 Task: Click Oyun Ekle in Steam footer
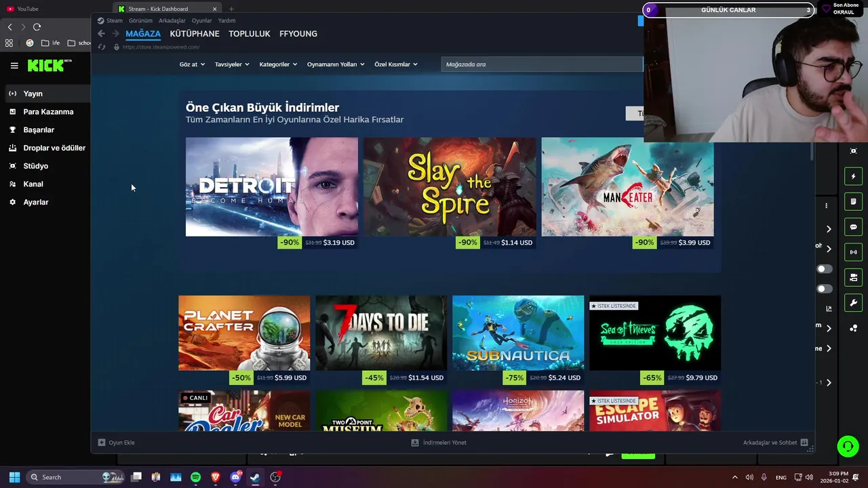pos(116,443)
